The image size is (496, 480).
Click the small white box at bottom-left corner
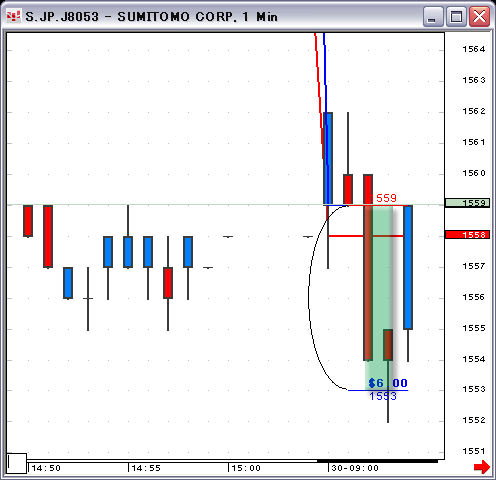click(x=17, y=463)
